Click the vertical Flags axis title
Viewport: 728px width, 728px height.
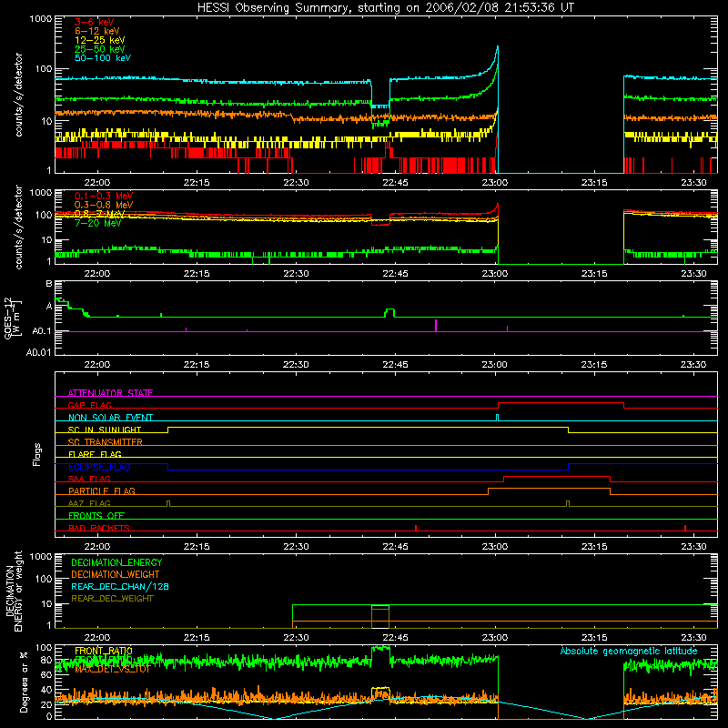pos(37,454)
